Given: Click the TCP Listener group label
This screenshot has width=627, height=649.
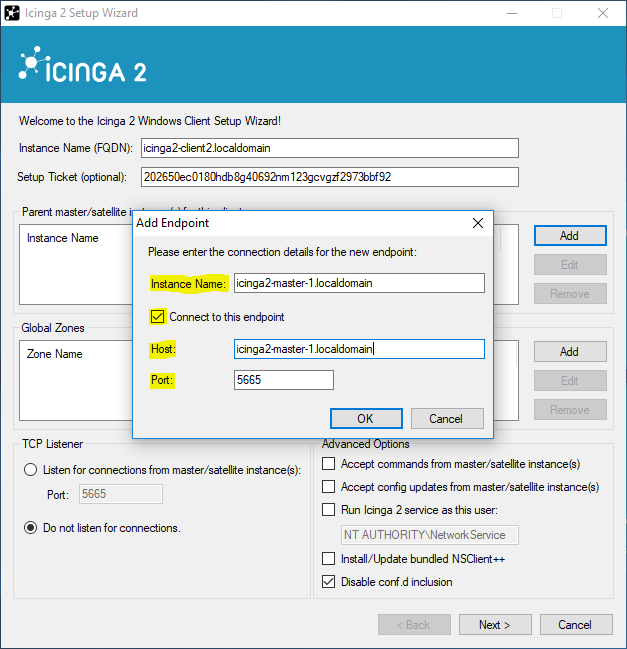Looking at the screenshot, I should click(53, 444).
